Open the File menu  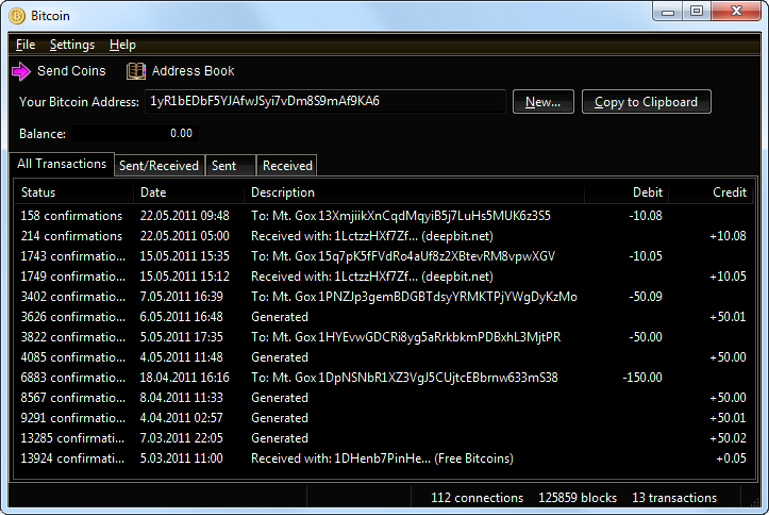pyautogui.click(x=26, y=45)
